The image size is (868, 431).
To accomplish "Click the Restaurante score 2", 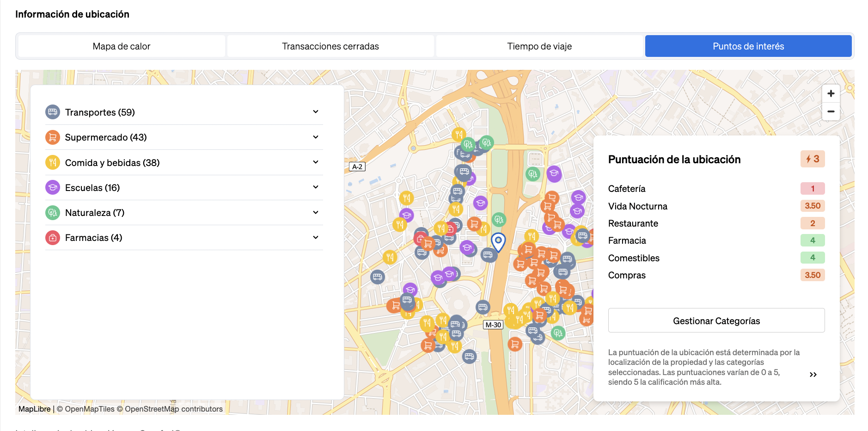I will coord(813,223).
